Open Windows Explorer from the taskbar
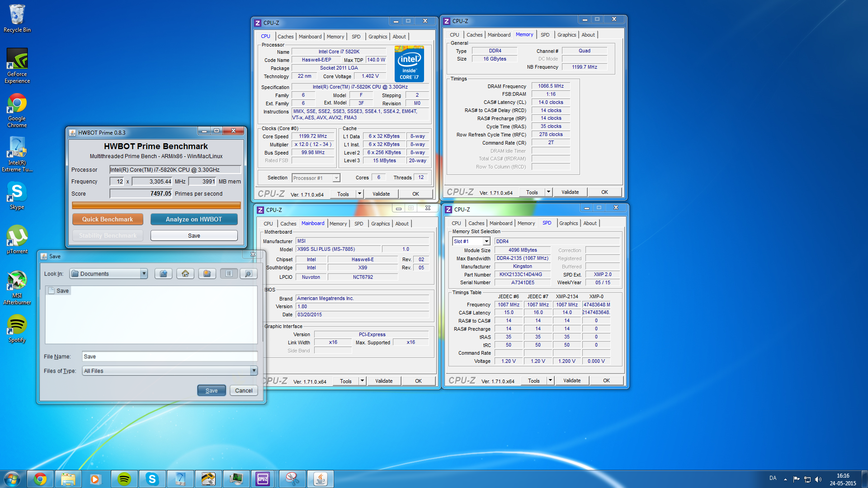Image resolution: width=868 pixels, height=488 pixels. [x=68, y=479]
